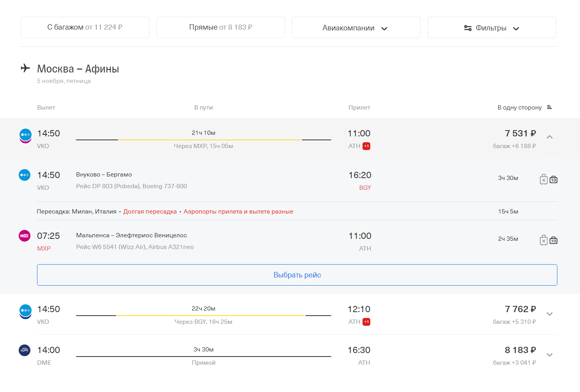Click the sort icon next to В одну сторону
This screenshot has height=392, width=580.
point(550,107)
